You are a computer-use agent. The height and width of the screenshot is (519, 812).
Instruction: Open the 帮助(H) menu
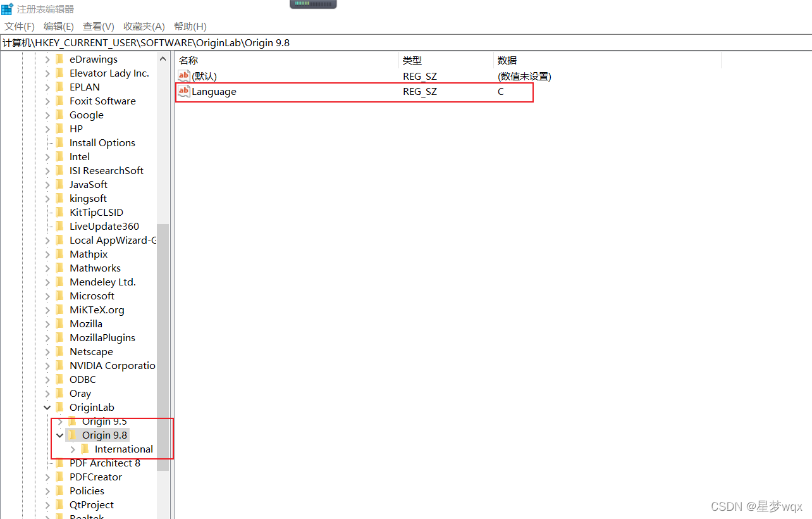click(190, 27)
